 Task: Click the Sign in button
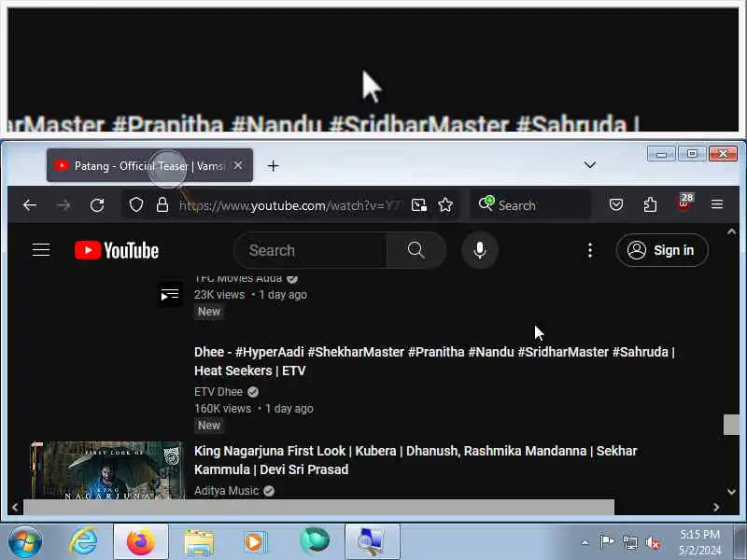662,250
